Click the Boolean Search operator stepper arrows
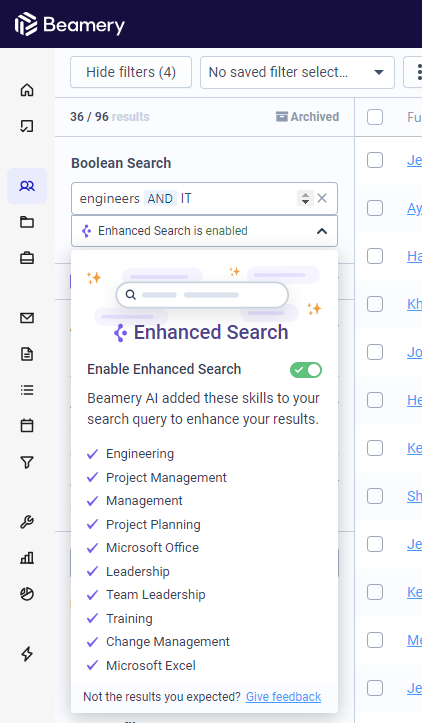The image size is (422, 723). tap(305, 198)
